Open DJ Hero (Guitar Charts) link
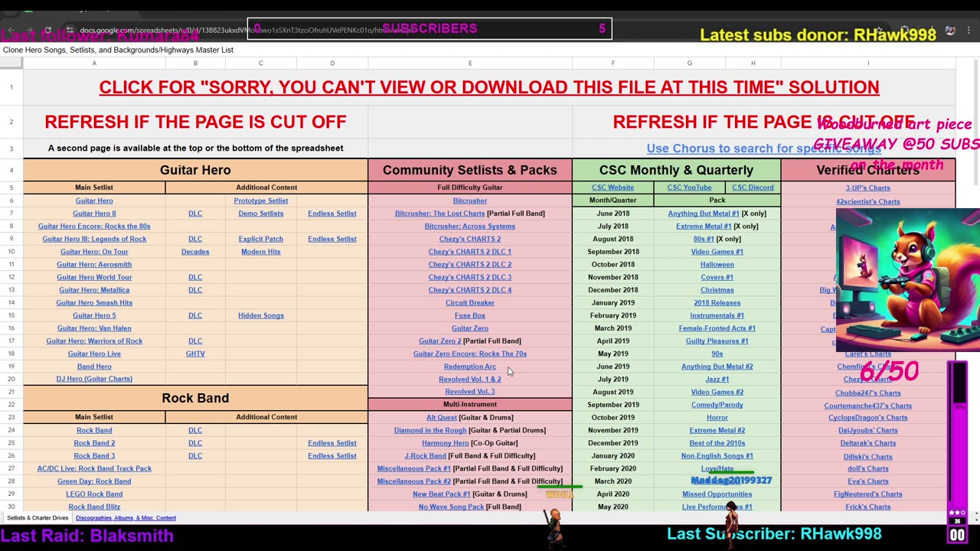This screenshot has width=980, height=551. [x=94, y=379]
